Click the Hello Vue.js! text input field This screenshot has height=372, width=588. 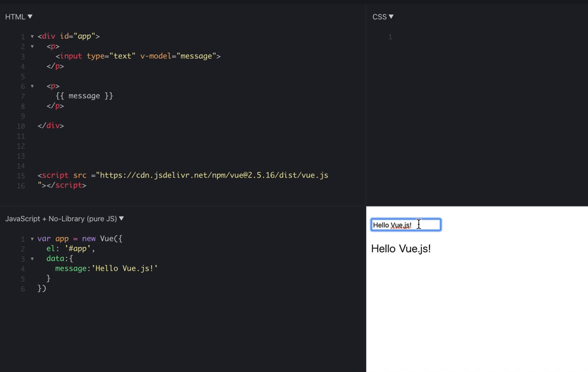pos(406,225)
